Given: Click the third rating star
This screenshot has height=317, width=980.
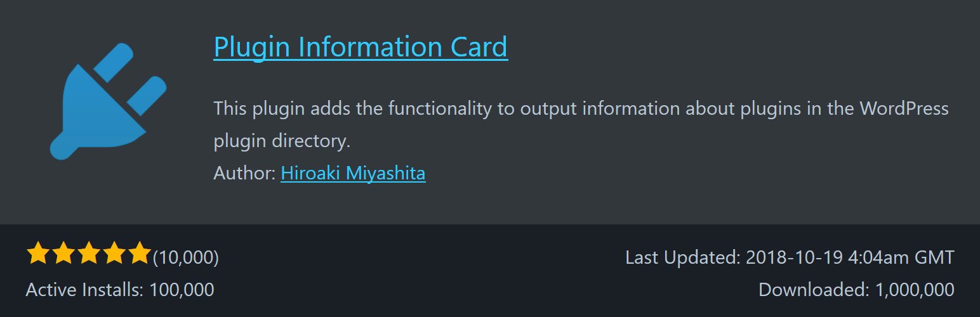Looking at the screenshot, I should tap(89, 254).
